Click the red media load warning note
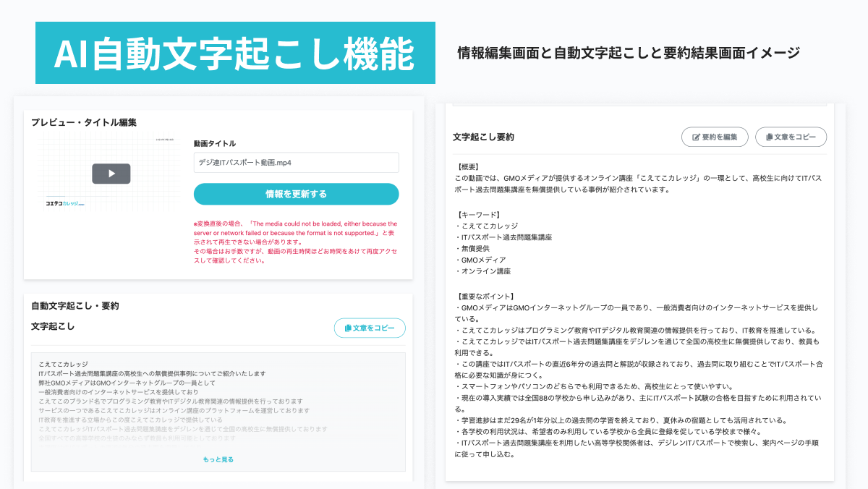The image size is (868, 489). tap(295, 242)
